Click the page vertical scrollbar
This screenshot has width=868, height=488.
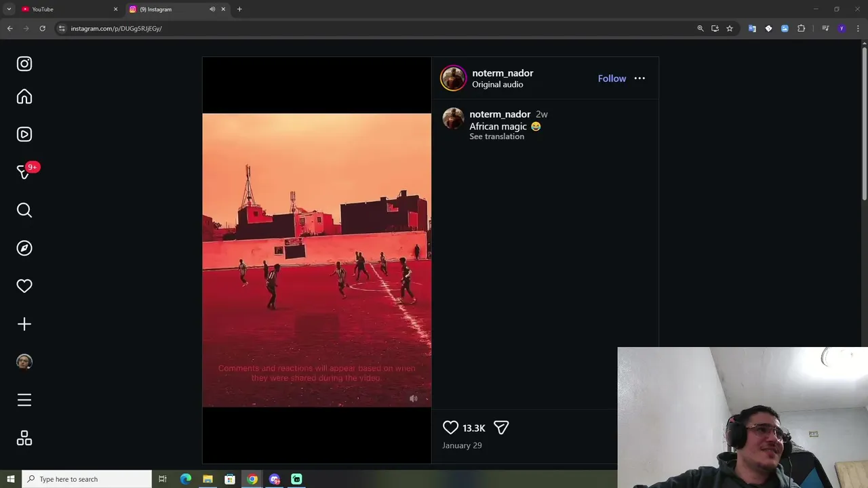click(864, 122)
